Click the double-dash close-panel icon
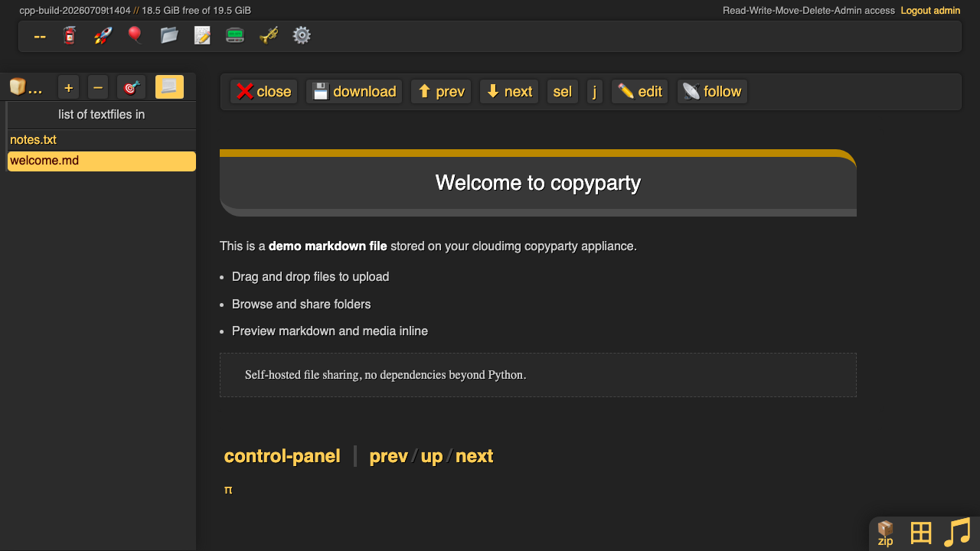The image size is (980, 551). tap(40, 36)
